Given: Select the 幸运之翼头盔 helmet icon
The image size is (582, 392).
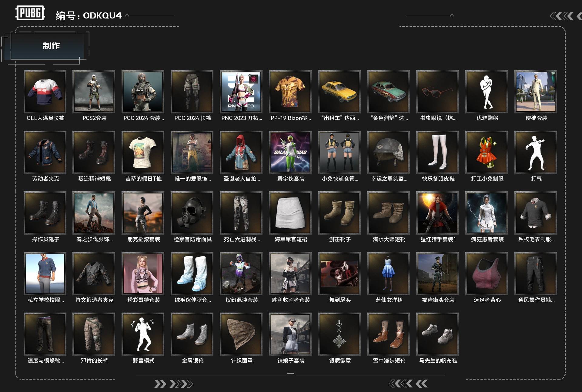Looking at the screenshot, I should (389, 152).
